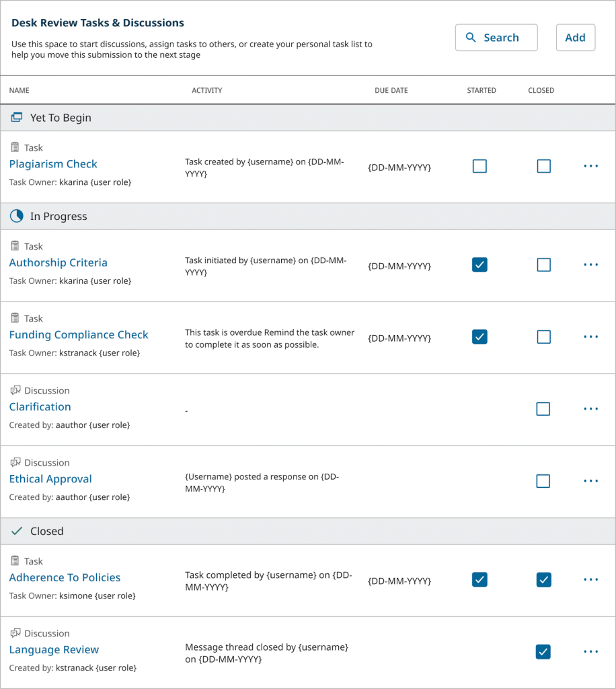Viewport: 616px width, 689px height.
Task: Uncheck Started for Authorship Criteria
Action: (479, 265)
